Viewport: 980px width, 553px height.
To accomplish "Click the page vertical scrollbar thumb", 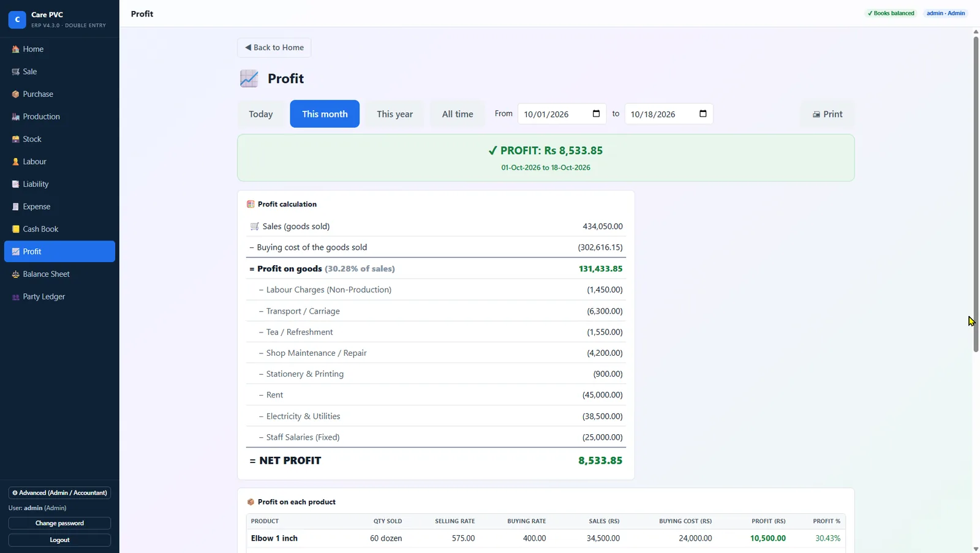I will (976, 194).
